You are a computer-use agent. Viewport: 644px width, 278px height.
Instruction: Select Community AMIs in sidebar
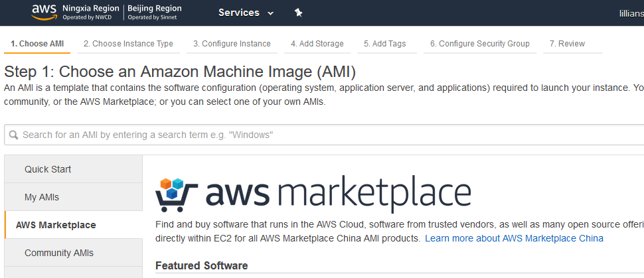point(74,253)
